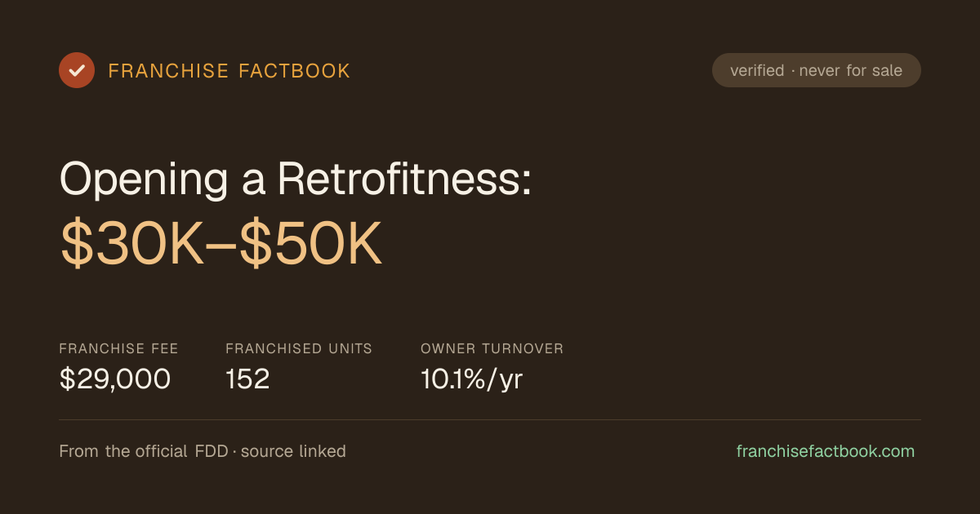Click the dot separator inside the verified badge
Viewport: 980px width, 514px height.
(792, 71)
